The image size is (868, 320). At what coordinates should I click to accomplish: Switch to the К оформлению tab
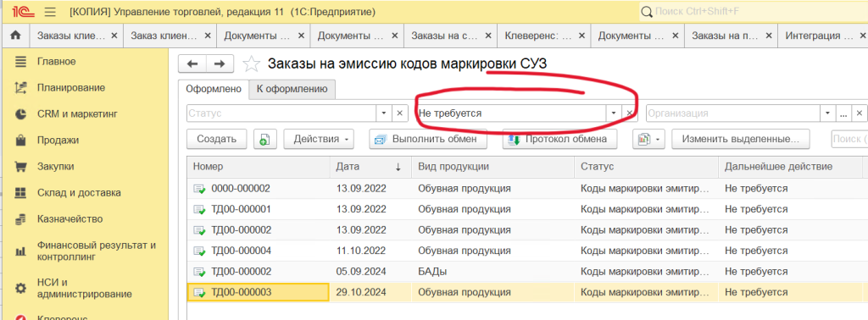click(x=292, y=89)
